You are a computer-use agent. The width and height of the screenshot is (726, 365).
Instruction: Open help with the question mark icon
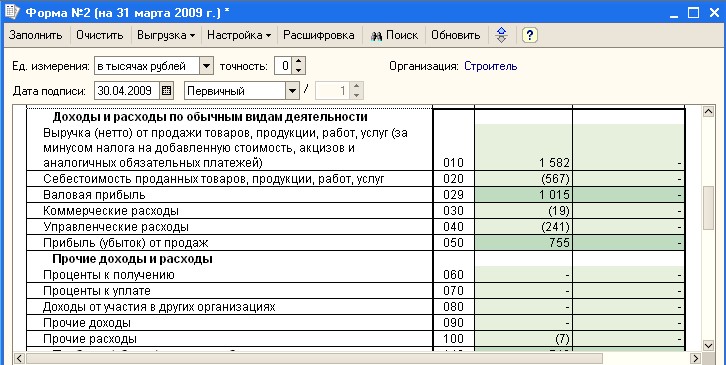coord(530,35)
